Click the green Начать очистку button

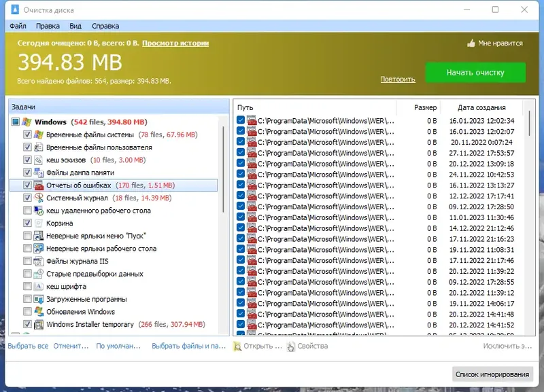pyautogui.click(x=475, y=73)
